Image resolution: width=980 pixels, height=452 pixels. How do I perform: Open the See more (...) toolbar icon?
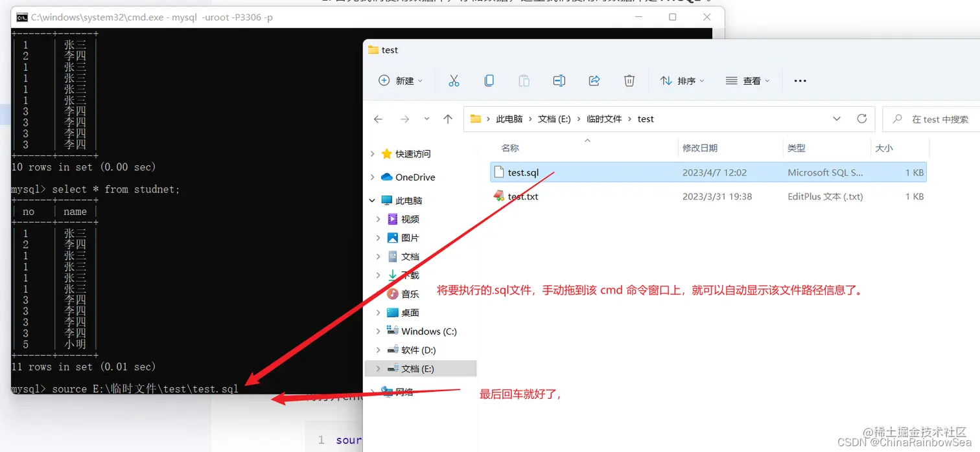799,80
